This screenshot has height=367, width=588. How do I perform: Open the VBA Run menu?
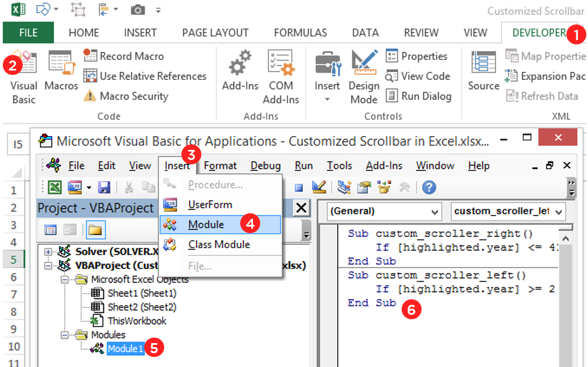(303, 165)
